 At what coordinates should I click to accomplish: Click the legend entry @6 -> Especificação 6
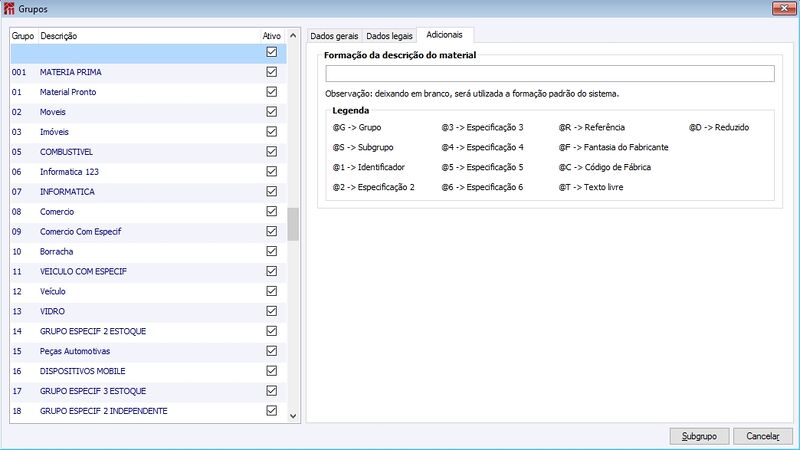click(482, 187)
